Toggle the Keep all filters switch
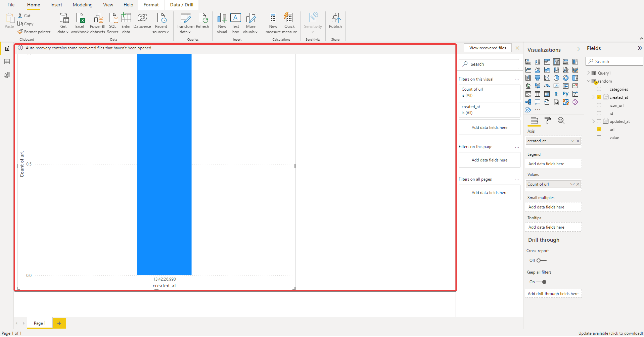 tap(541, 282)
